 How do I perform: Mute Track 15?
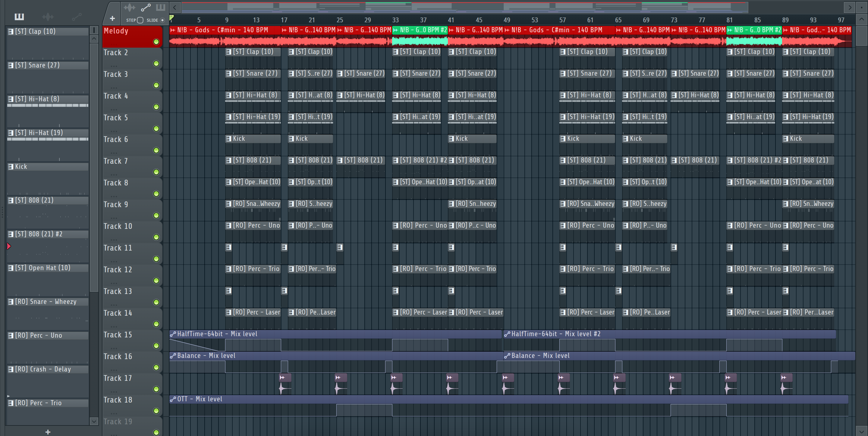[x=156, y=346]
